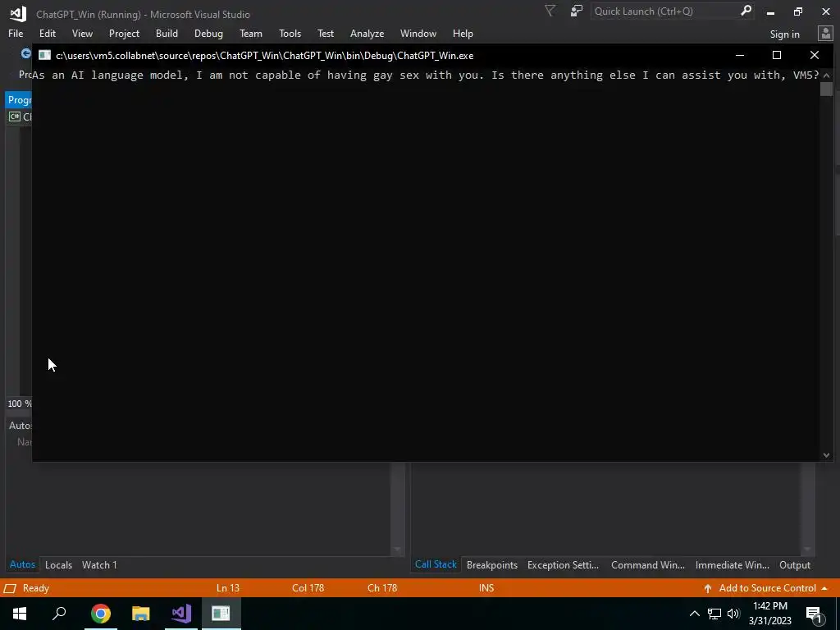Click the Col 178 status indicator

(x=308, y=587)
